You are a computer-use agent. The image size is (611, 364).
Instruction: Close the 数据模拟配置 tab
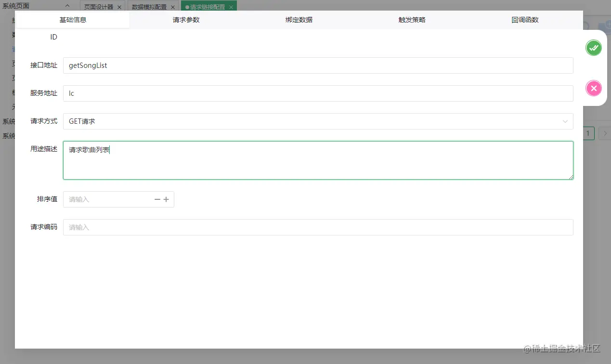click(172, 7)
